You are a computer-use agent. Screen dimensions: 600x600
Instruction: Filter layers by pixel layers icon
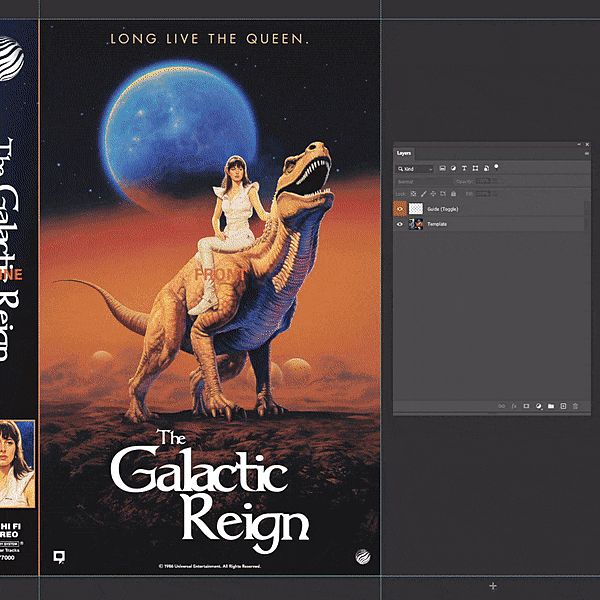click(442, 168)
